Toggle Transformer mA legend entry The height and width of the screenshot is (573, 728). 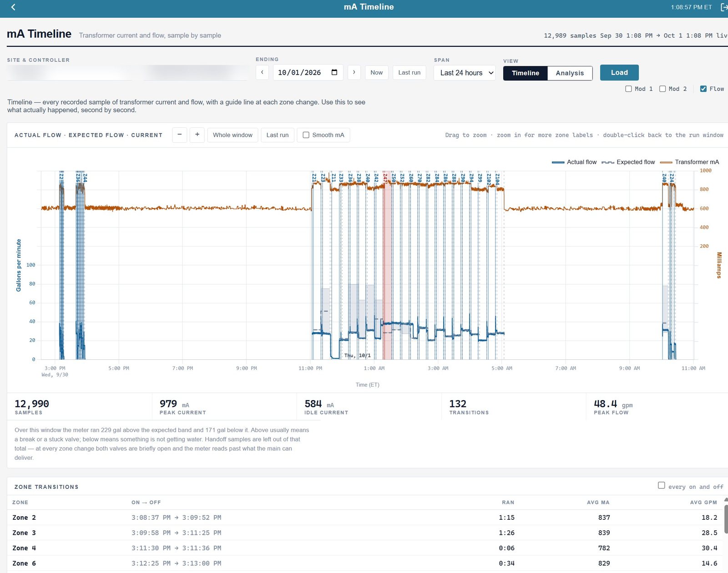[x=689, y=162]
